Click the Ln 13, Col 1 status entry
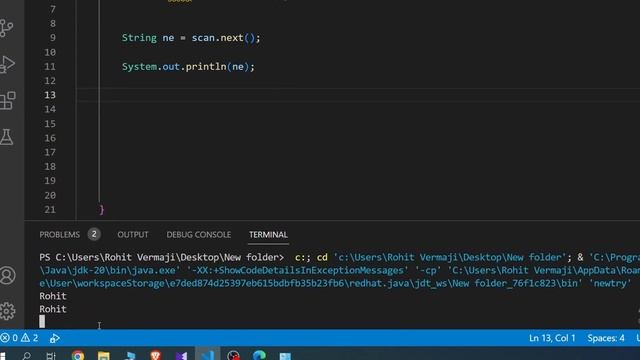 [552, 338]
